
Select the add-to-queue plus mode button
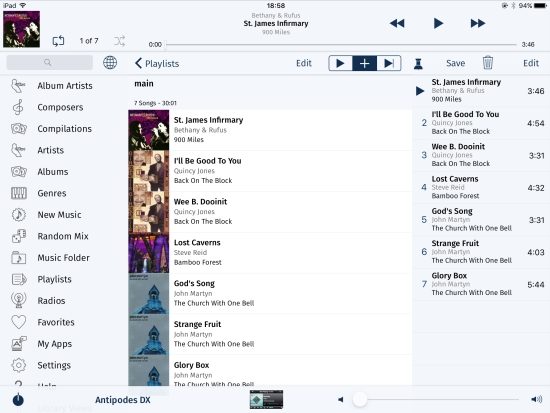pos(365,64)
